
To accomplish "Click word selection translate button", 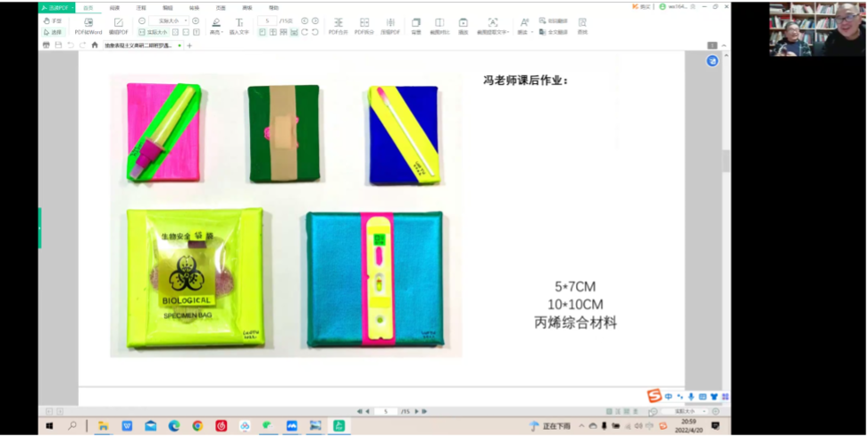I will tap(554, 21).
